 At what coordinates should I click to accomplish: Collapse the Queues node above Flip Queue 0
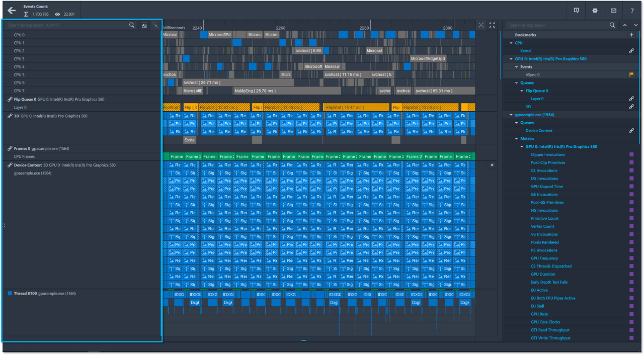[x=517, y=82]
